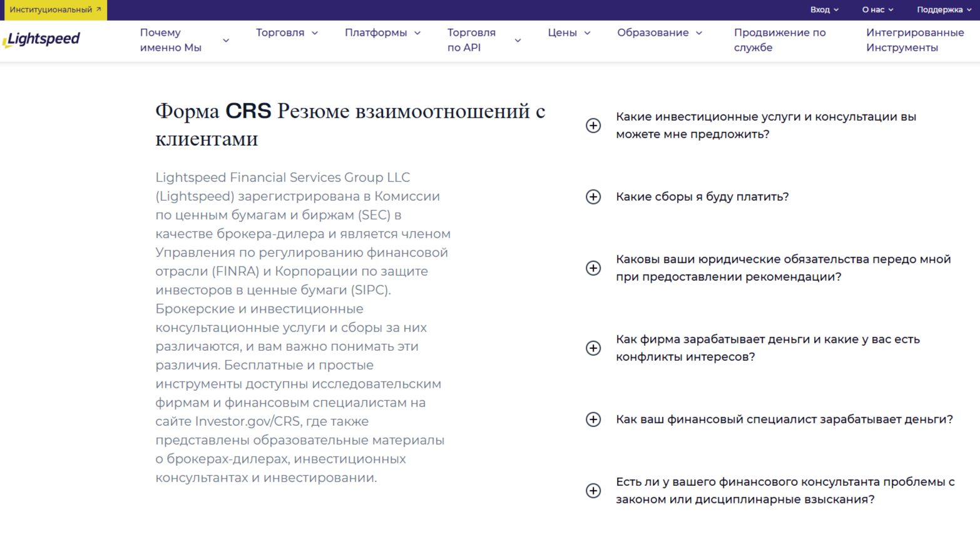The height and width of the screenshot is (534, 980).
Task: Click 'Lightspeed Financial Services Group LLC' text
Action: [283, 178]
